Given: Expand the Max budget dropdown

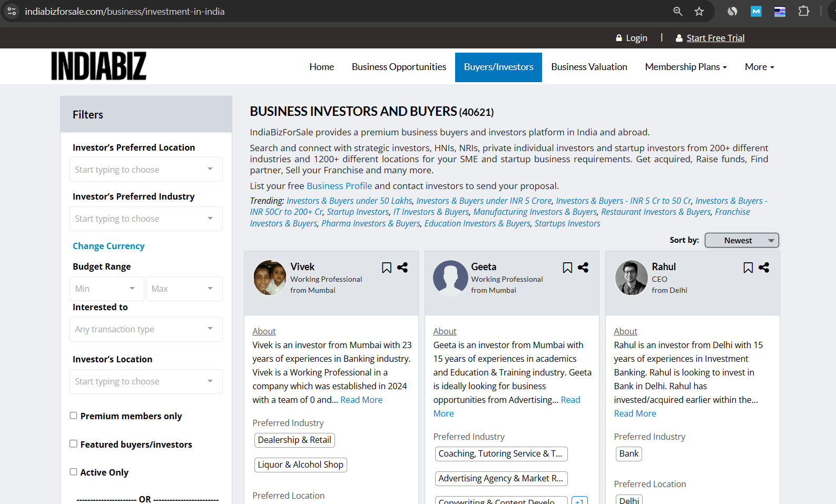Looking at the screenshot, I should (x=184, y=289).
